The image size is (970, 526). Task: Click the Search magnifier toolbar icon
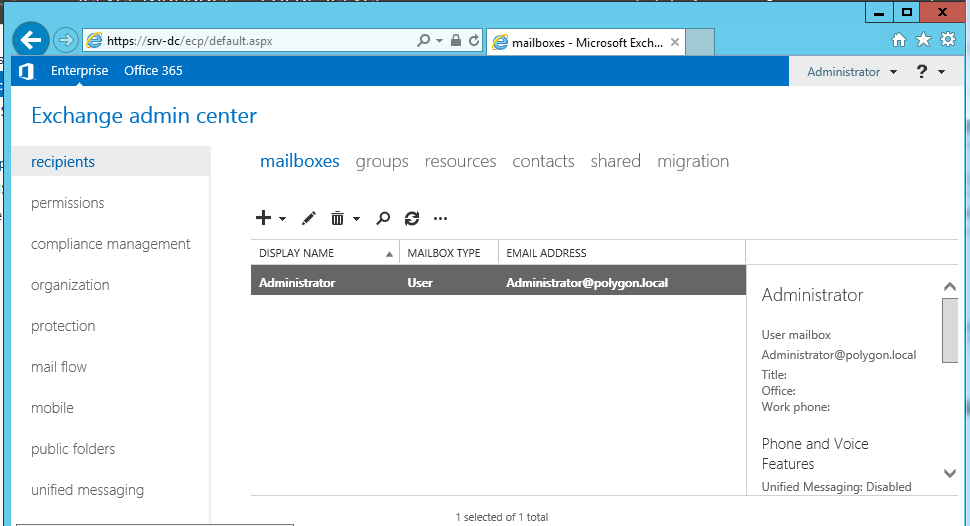point(383,218)
